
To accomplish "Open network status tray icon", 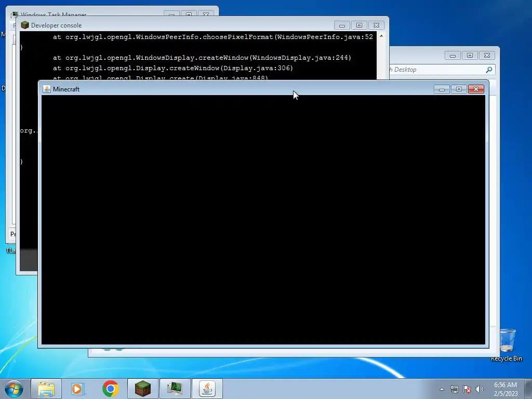I will click(454, 389).
